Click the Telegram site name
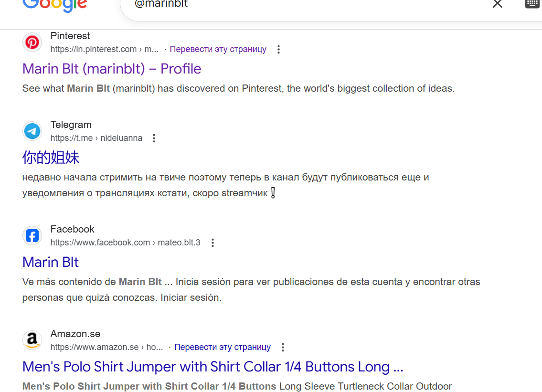The width and height of the screenshot is (542, 392). [71, 125]
